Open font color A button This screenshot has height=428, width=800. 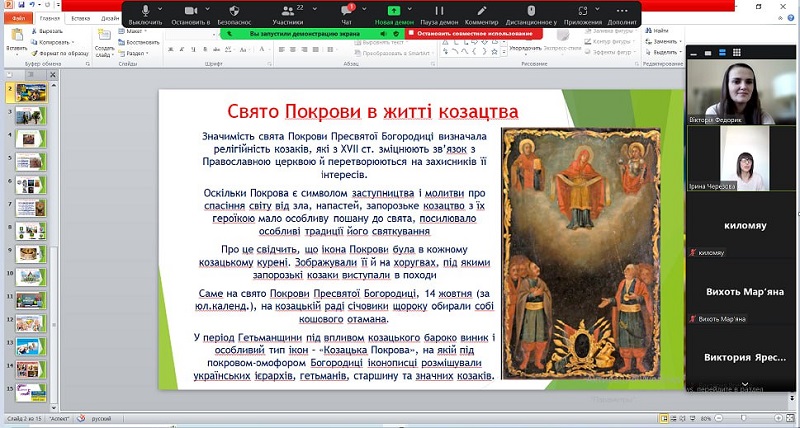point(262,49)
